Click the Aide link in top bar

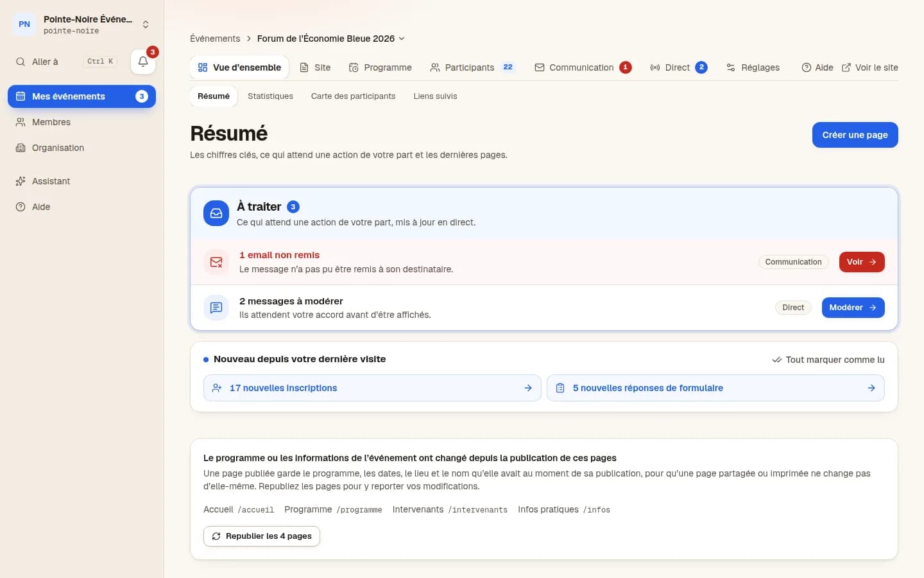[817, 67]
